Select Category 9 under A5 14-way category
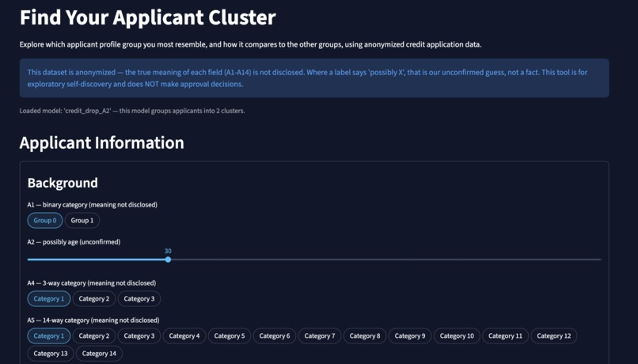 click(410, 336)
